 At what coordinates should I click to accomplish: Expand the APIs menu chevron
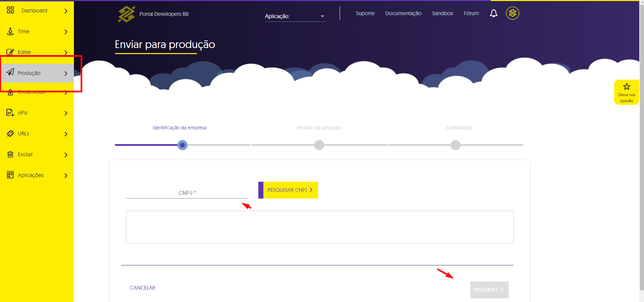66,113
